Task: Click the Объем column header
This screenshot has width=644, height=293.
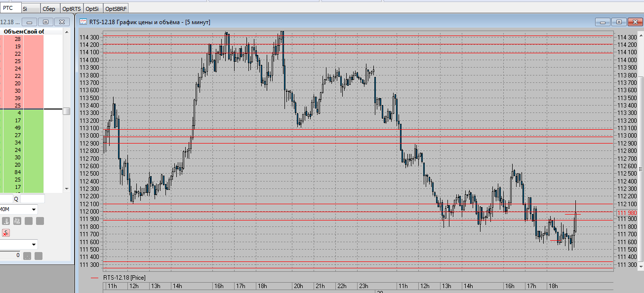Action: click(13, 32)
